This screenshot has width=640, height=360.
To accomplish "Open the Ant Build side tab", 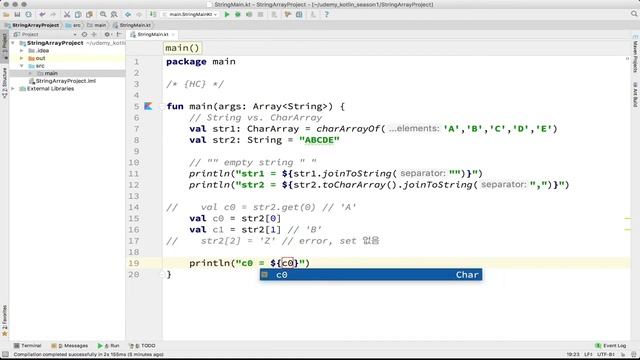I will (x=635, y=95).
